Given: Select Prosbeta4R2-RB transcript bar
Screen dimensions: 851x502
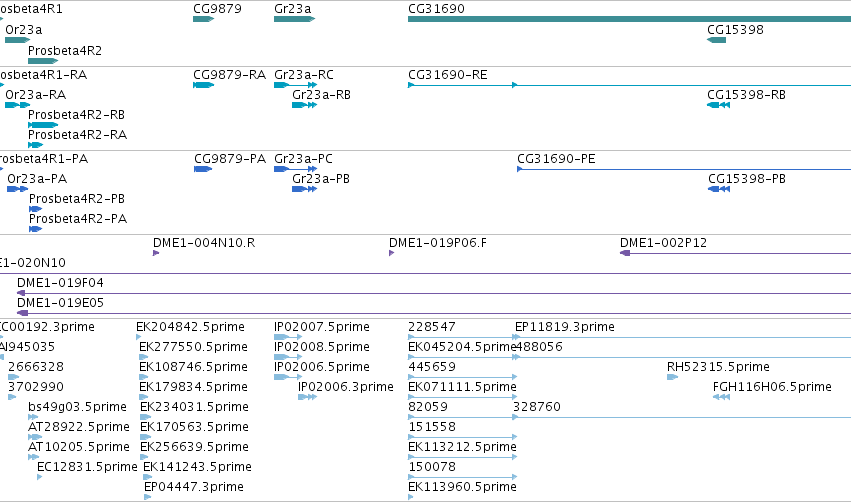Looking at the screenshot, I should tap(43, 125).
